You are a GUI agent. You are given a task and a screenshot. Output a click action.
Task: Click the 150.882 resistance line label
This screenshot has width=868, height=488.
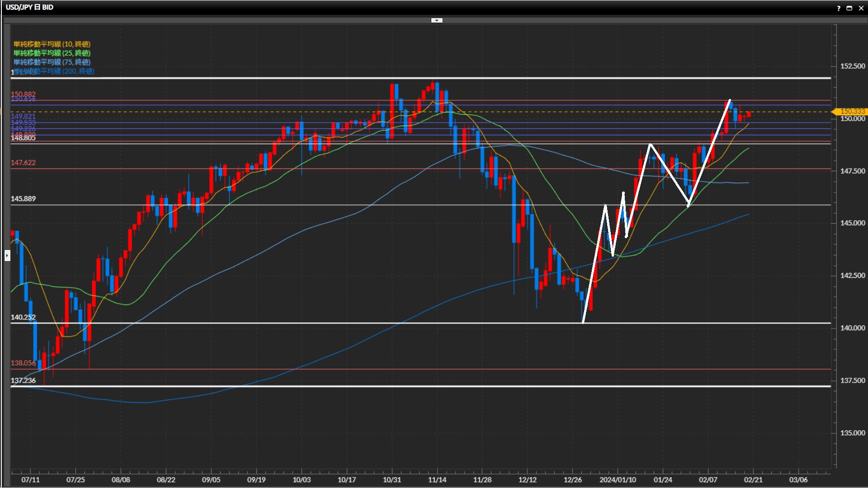click(23, 94)
